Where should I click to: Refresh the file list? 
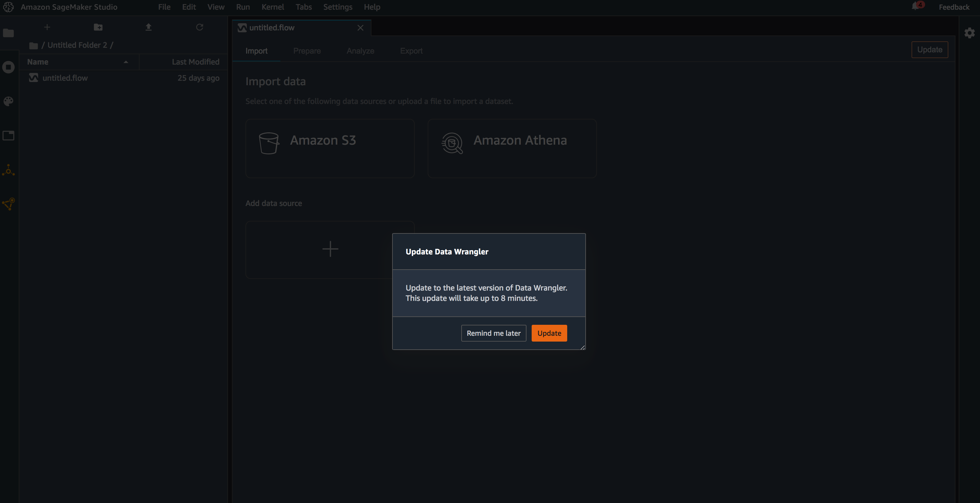coord(199,27)
